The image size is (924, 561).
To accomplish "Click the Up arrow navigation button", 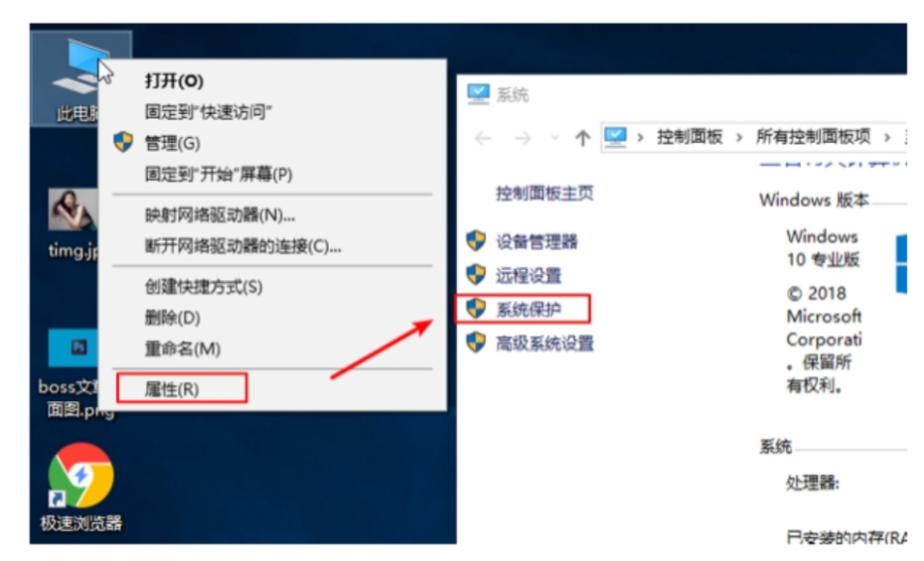I will (582, 138).
